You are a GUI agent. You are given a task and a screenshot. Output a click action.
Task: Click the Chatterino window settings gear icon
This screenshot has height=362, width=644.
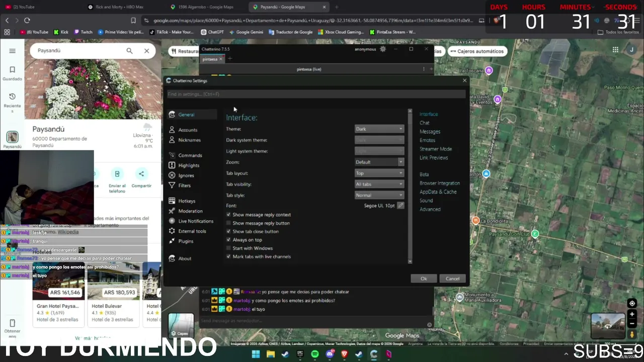click(383, 49)
